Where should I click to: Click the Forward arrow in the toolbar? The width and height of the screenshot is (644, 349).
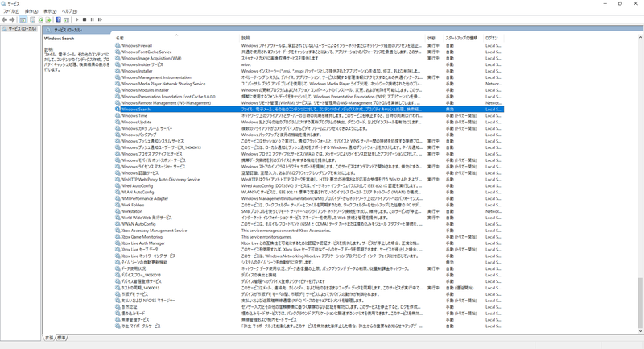pyautogui.click(x=12, y=19)
